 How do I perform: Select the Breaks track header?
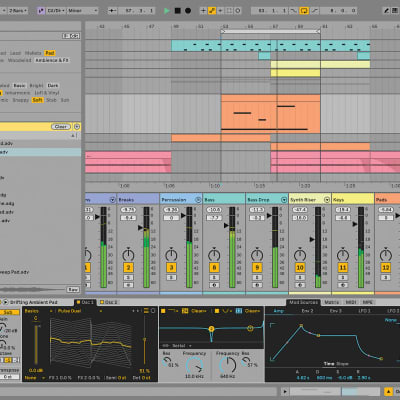138,200
